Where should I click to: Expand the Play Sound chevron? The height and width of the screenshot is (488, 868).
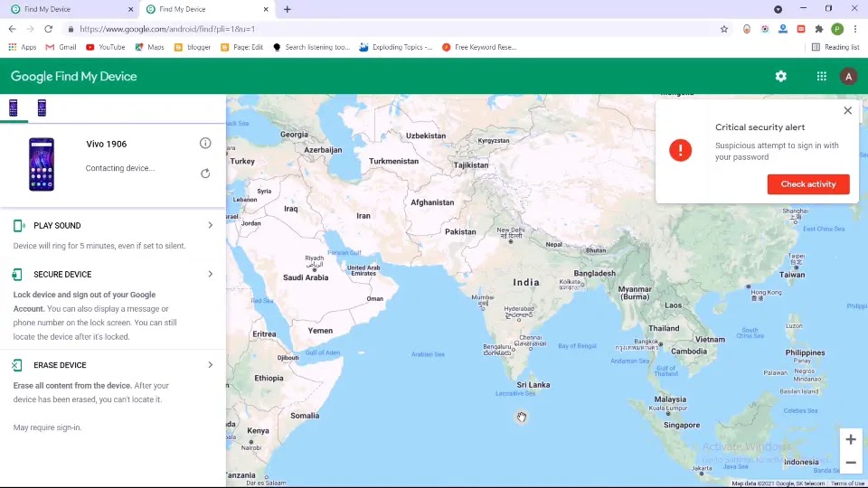211,225
